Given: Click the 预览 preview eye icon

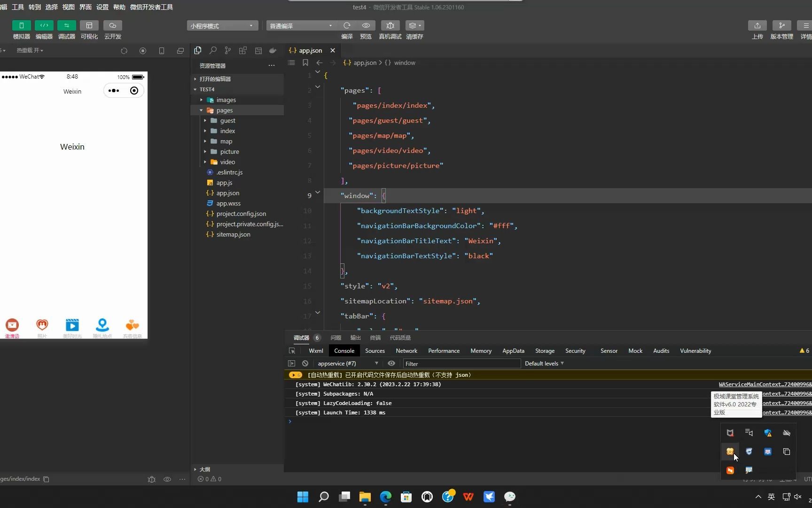Looking at the screenshot, I should pyautogui.click(x=366, y=25).
